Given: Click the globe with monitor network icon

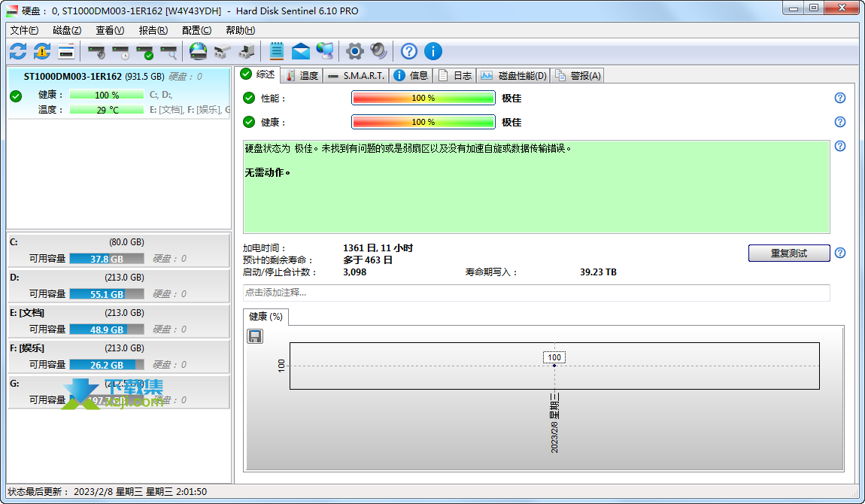Looking at the screenshot, I should pyautogui.click(x=325, y=51).
